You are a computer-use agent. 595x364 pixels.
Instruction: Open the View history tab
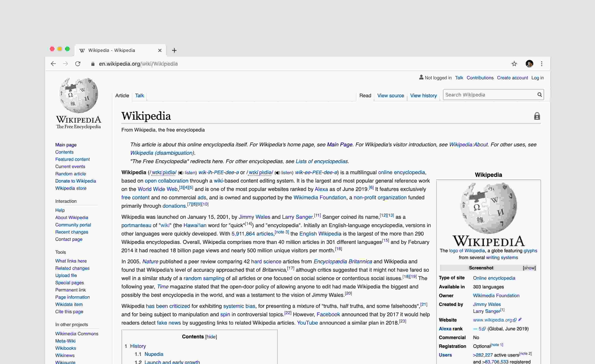[x=423, y=96]
